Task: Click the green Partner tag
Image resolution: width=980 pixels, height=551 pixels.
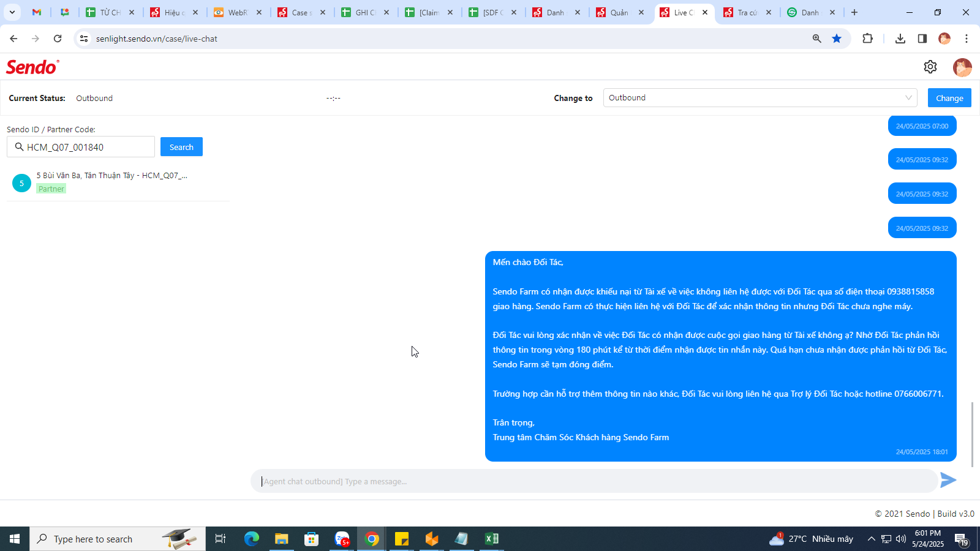Action: point(51,189)
